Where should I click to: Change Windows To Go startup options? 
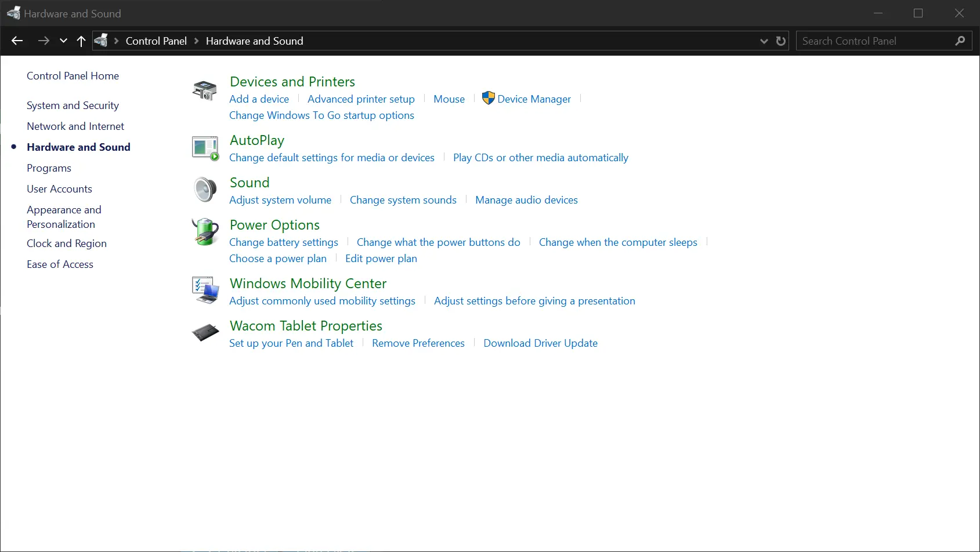(x=321, y=115)
